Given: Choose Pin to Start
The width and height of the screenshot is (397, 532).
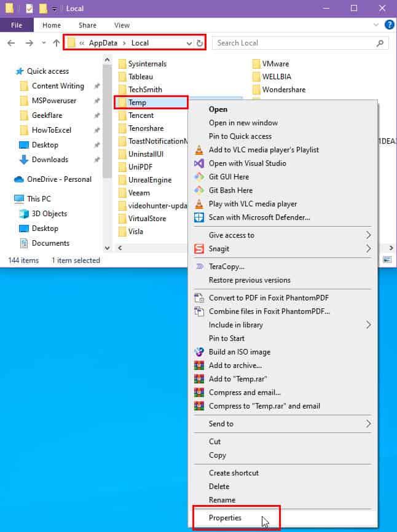Looking at the screenshot, I should [227, 338].
